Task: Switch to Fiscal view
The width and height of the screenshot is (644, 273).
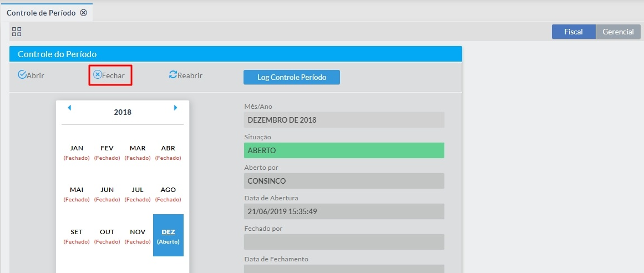Action: [x=574, y=32]
